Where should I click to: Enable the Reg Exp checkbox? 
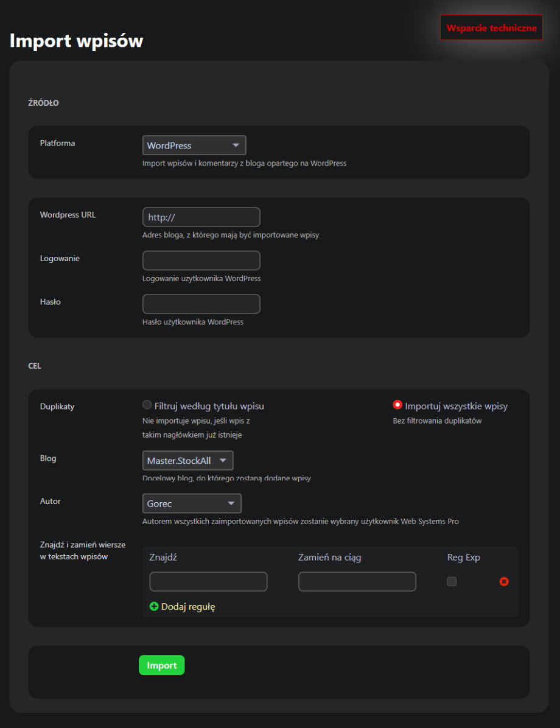(x=452, y=581)
